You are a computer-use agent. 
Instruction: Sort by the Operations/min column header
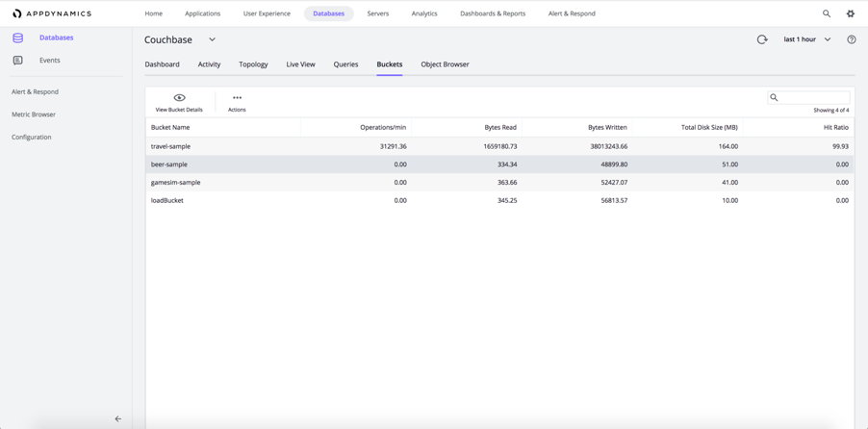tap(356, 127)
